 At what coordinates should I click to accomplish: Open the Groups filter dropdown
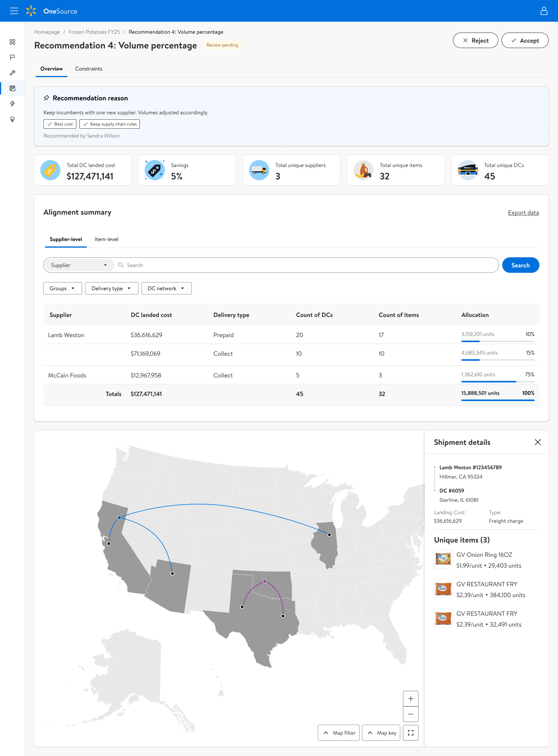coord(63,288)
